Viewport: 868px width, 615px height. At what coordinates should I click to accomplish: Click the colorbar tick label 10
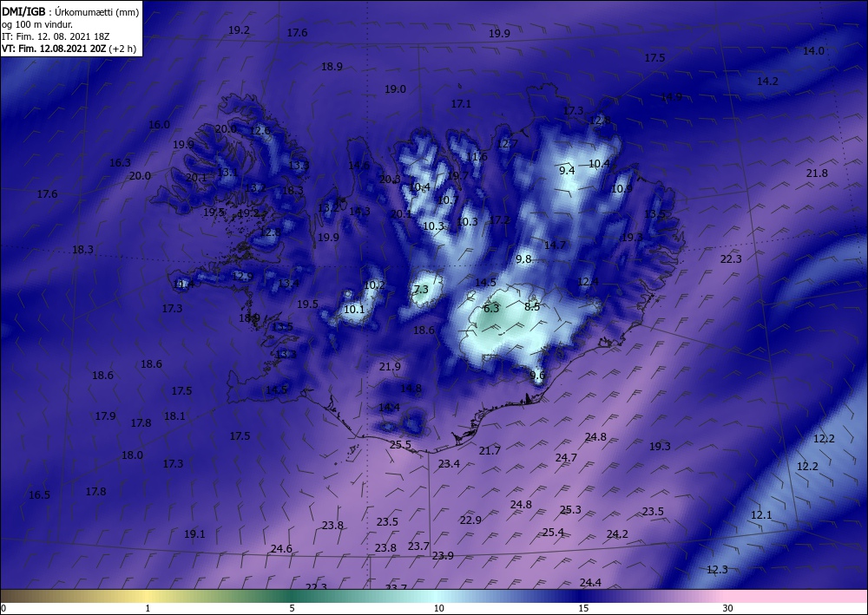tap(438, 609)
